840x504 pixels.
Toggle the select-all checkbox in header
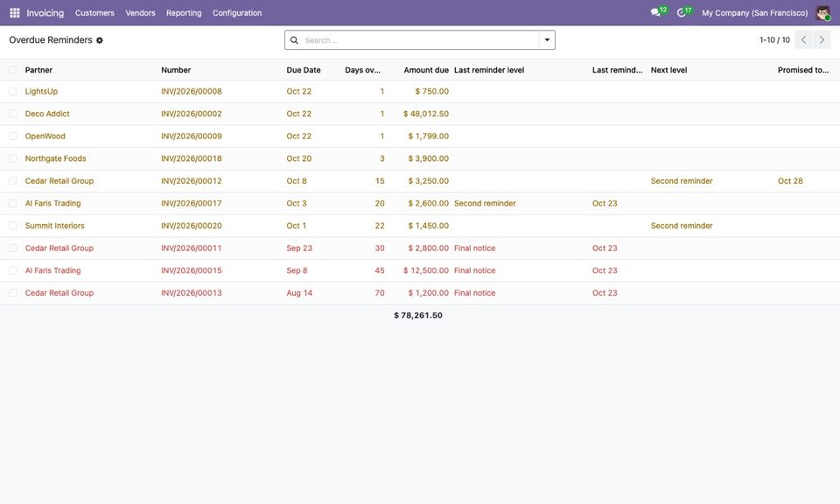[x=13, y=70]
